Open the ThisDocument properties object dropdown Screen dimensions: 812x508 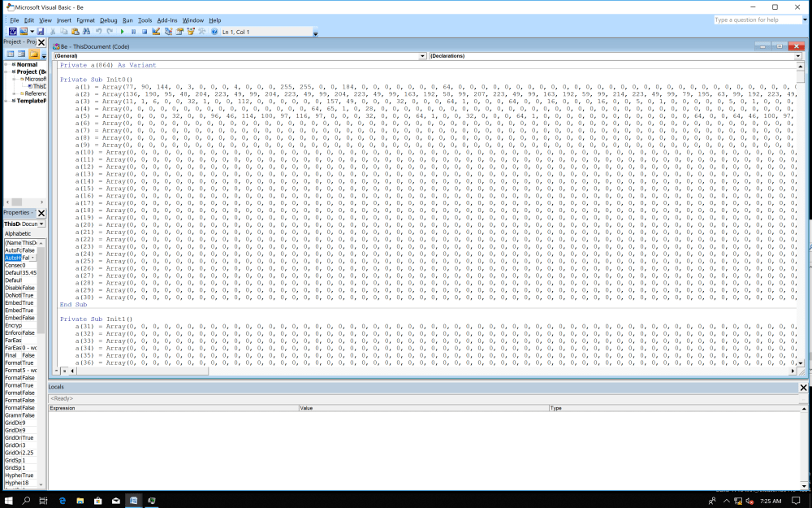pos(41,224)
